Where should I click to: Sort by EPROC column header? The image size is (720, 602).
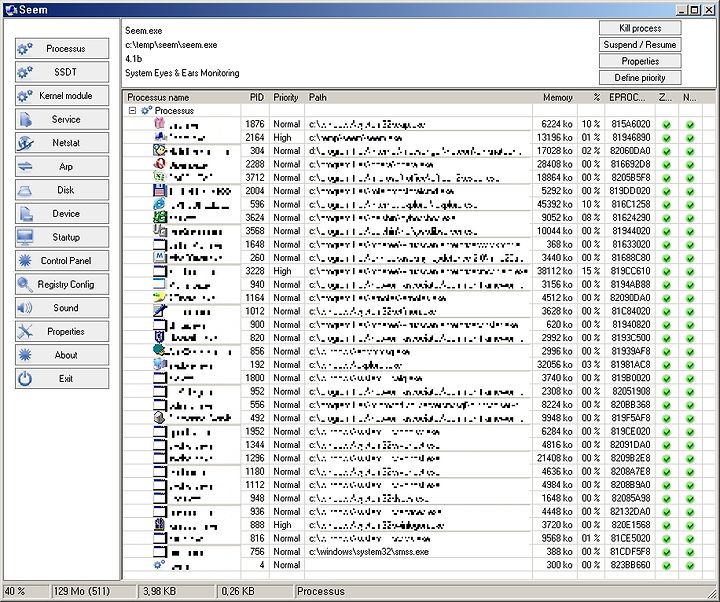pos(629,97)
